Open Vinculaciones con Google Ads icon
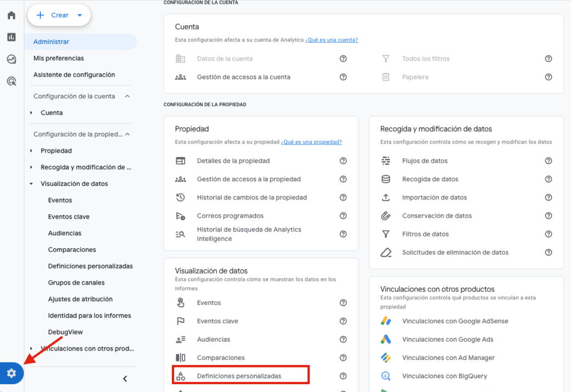 click(x=386, y=339)
